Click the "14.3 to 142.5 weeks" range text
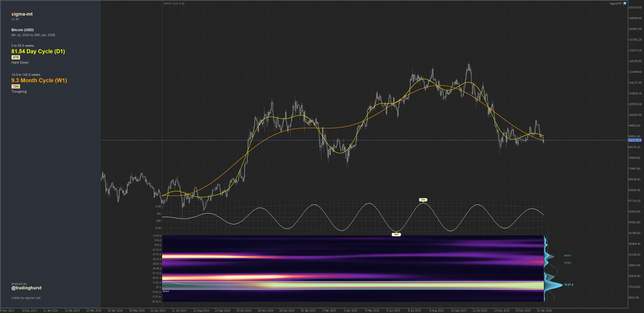The height and width of the screenshot is (313, 644). (26, 75)
